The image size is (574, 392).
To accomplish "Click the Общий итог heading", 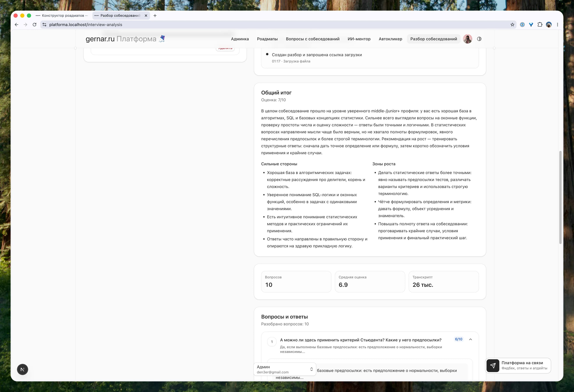I will 276,93.
